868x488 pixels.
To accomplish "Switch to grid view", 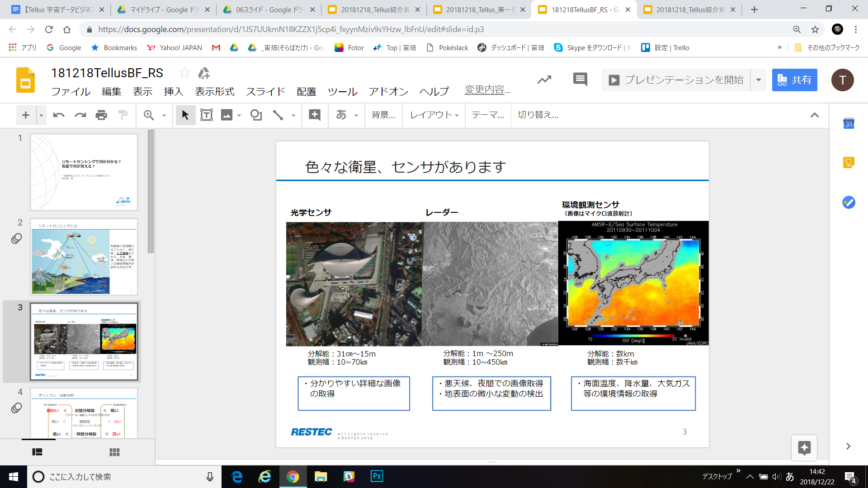I will point(114,452).
